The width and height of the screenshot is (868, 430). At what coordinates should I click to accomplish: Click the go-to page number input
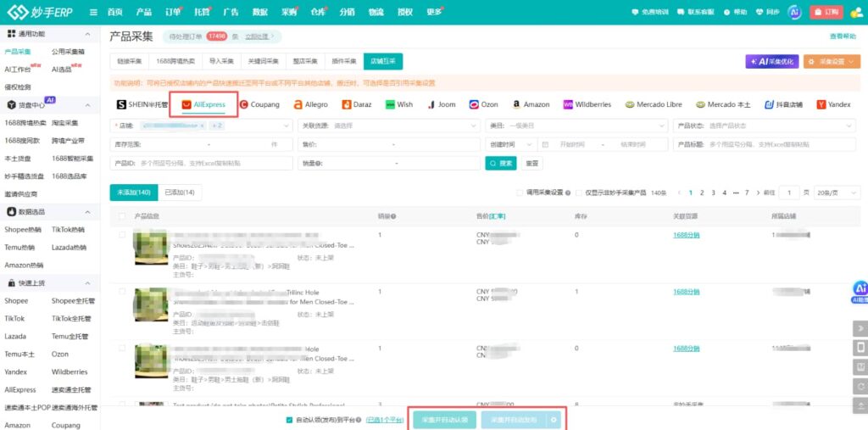click(789, 193)
